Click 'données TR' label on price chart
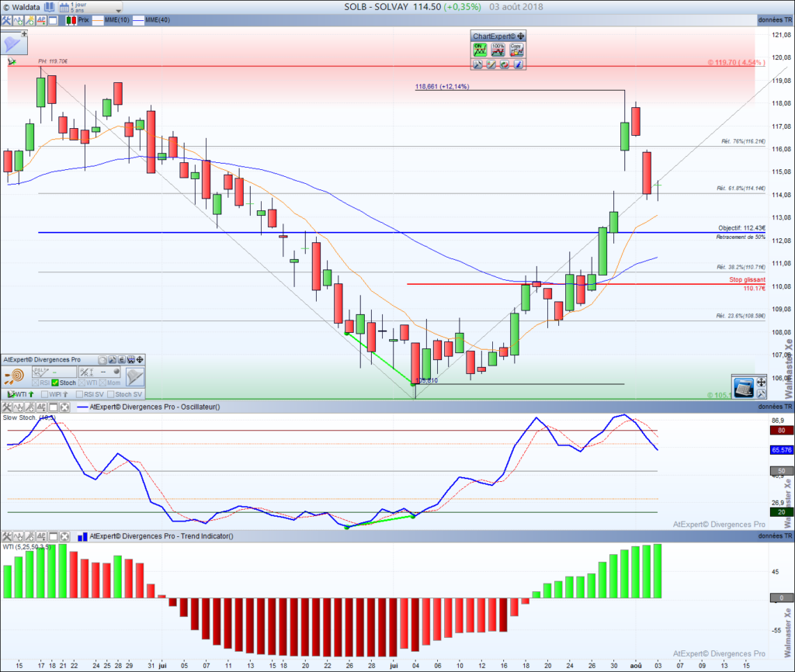 click(x=775, y=20)
